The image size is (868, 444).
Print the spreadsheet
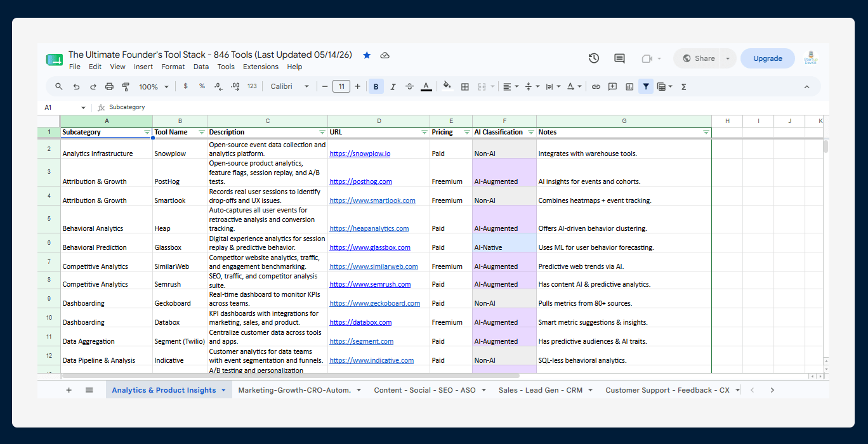109,87
